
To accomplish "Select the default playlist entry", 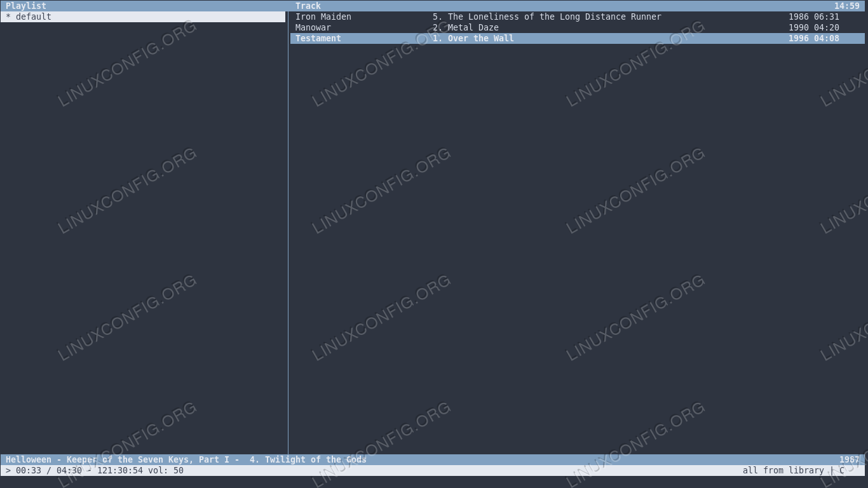I will (x=143, y=17).
